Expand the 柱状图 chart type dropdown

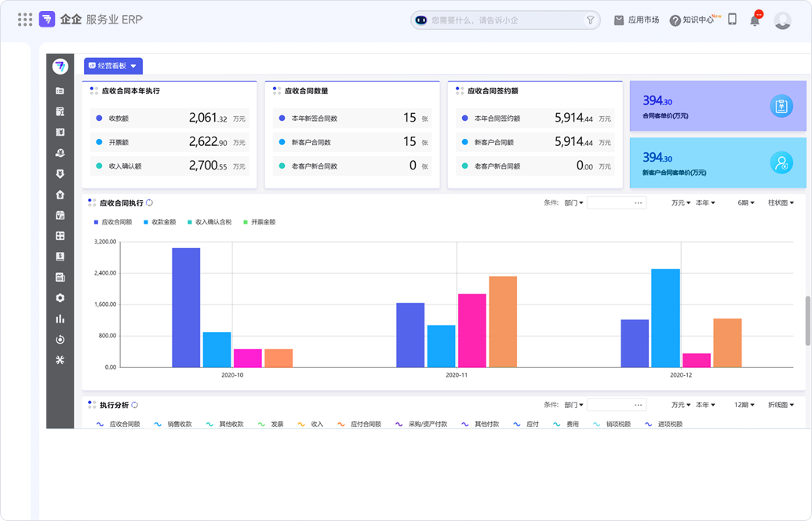[781, 202]
